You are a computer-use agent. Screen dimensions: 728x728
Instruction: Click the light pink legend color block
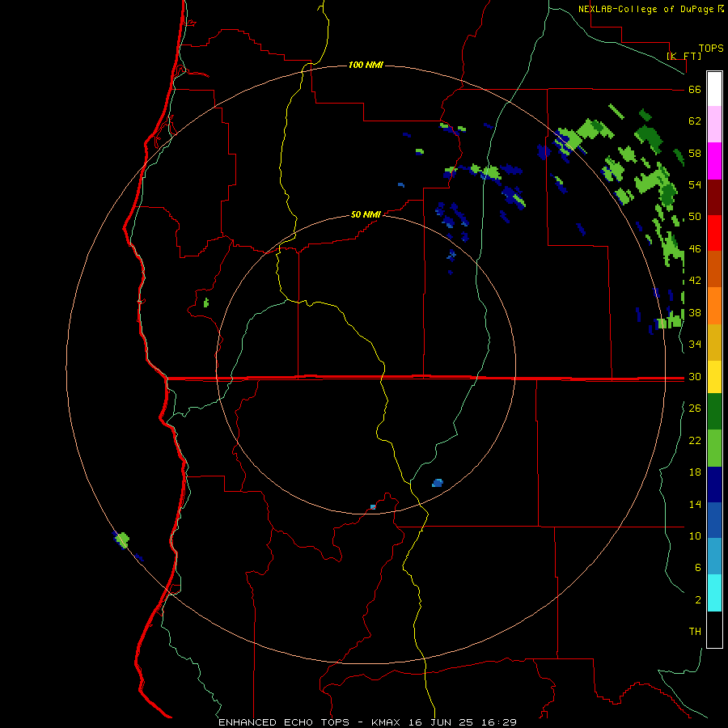click(714, 124)
